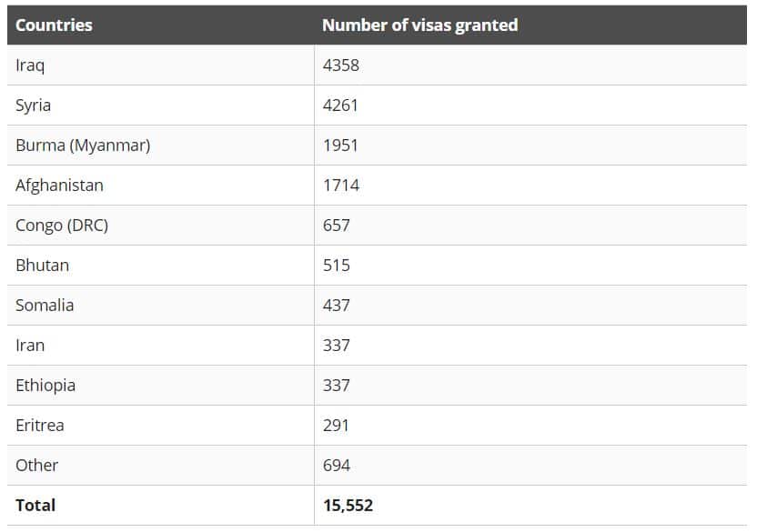Viewport: 757px width, 532px height.
Task: Click the Afghanistan row label
Action: (x=59, y=186)
